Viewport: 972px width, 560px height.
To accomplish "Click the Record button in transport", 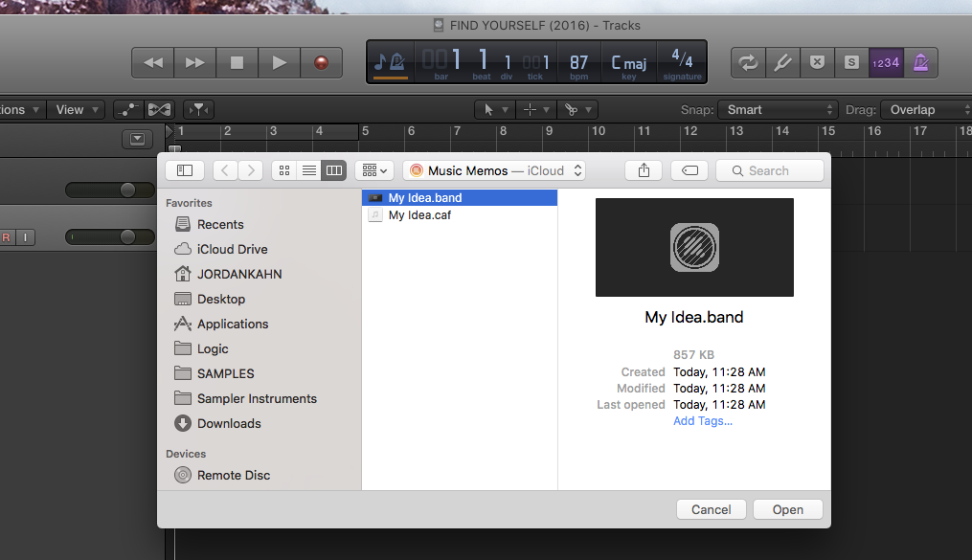I will click(x=321, y=62).
